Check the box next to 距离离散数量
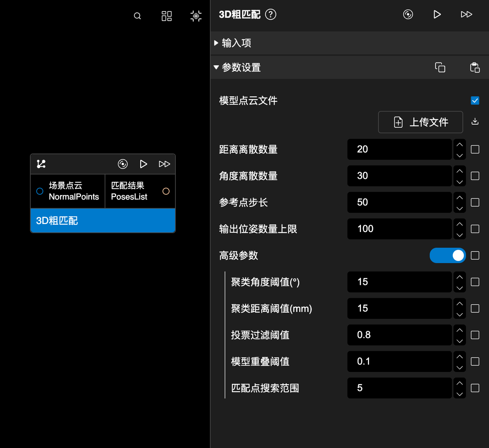Image resolution: width=489 pixels, height=448 pixels. 475,149
